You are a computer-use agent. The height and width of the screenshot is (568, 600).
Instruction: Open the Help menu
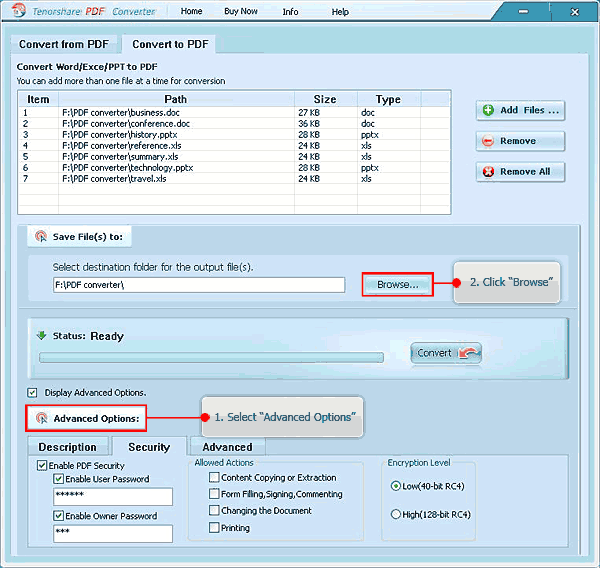point(340,12)
